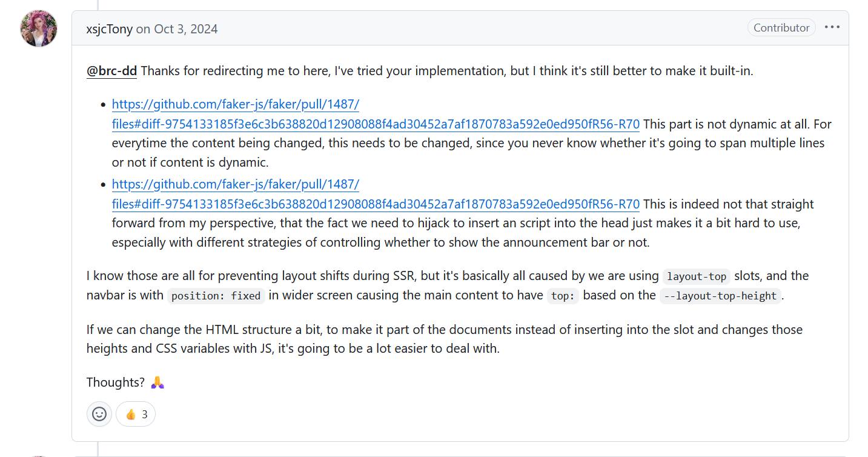Open the faker pull link in second bullet
This screenshot has width=868, height=457.
(x=376, y=194)
